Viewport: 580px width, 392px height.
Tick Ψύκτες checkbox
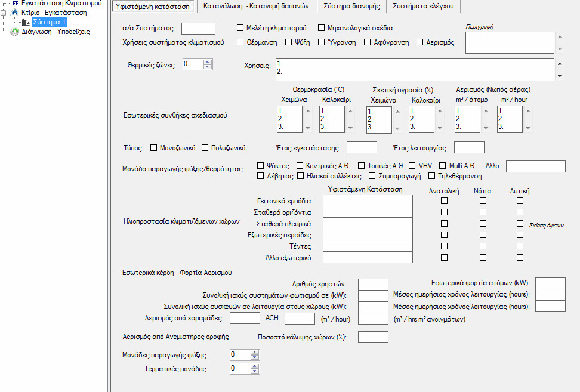tap(260, 165)
